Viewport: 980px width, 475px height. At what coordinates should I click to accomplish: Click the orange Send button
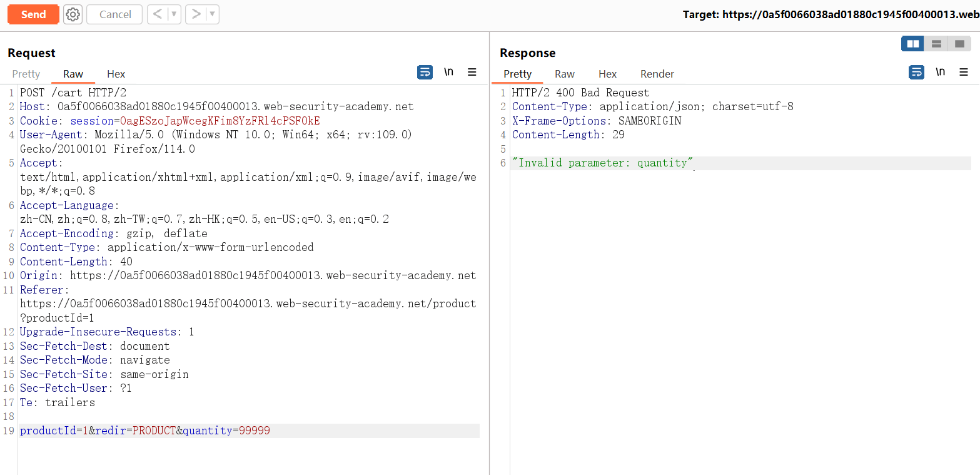33,14
